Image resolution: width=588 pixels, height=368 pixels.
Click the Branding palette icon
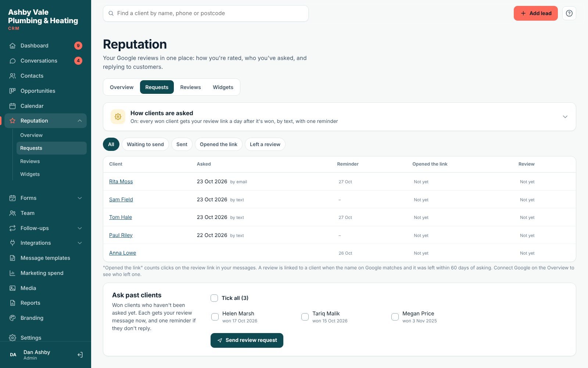tap(12, 318)
